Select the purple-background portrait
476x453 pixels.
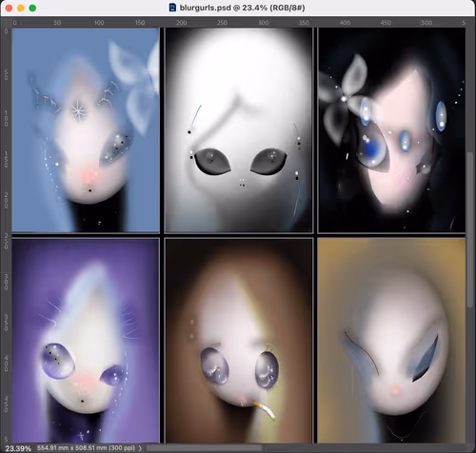click(86, 341)
